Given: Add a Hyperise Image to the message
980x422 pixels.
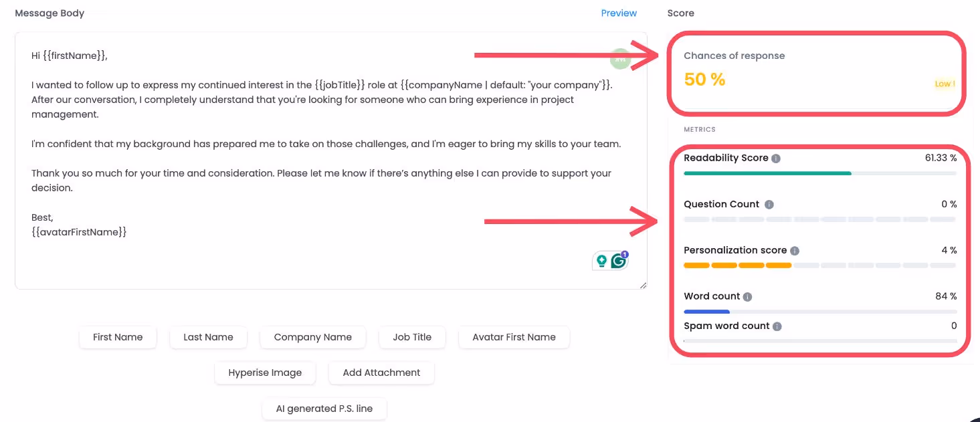Looking at the screenshot, I should pyautogui.click(x=265, y=373).
